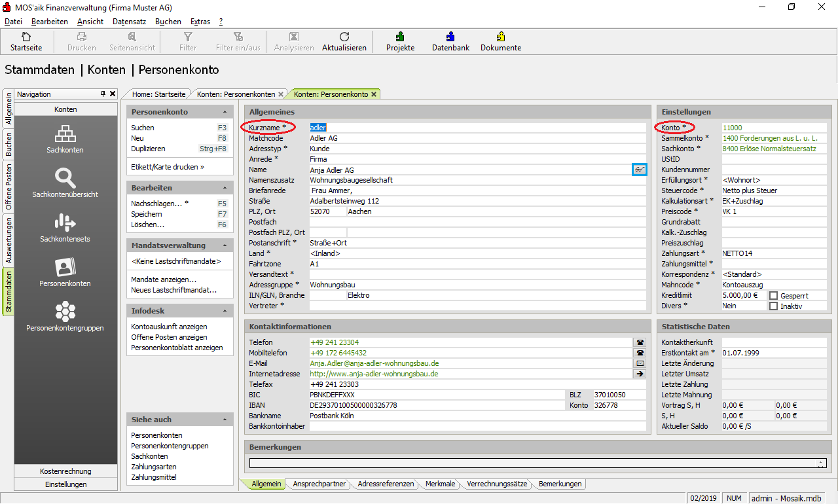Enable the Gesperrt checkbox

click(773, 296)
